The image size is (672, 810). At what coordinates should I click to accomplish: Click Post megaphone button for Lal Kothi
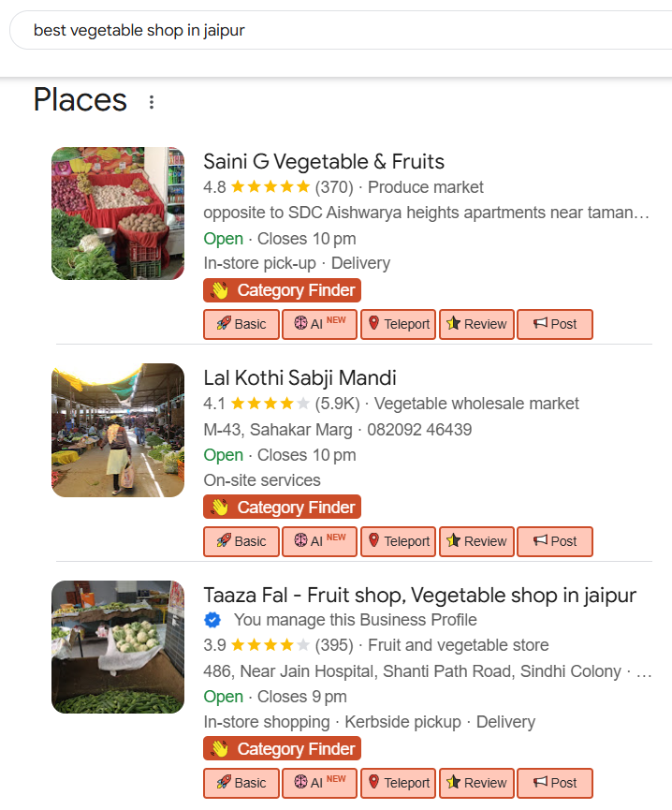(555, 541)
